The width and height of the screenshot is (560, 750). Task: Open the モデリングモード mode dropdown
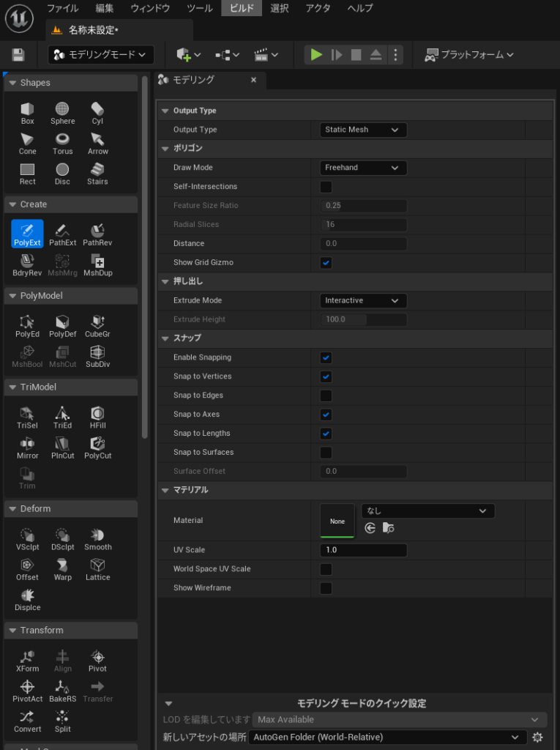coord(101,54)
